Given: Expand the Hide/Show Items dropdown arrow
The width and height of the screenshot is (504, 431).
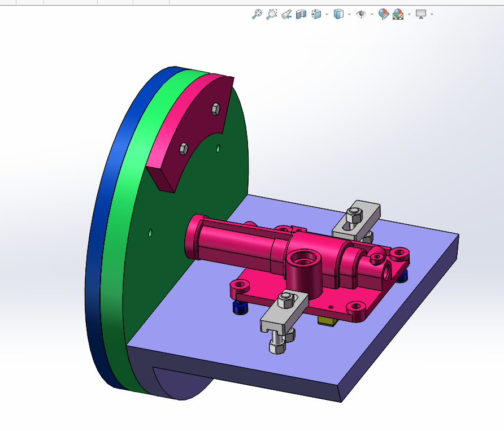Looking at the screenshot, I should pos(372,14).
